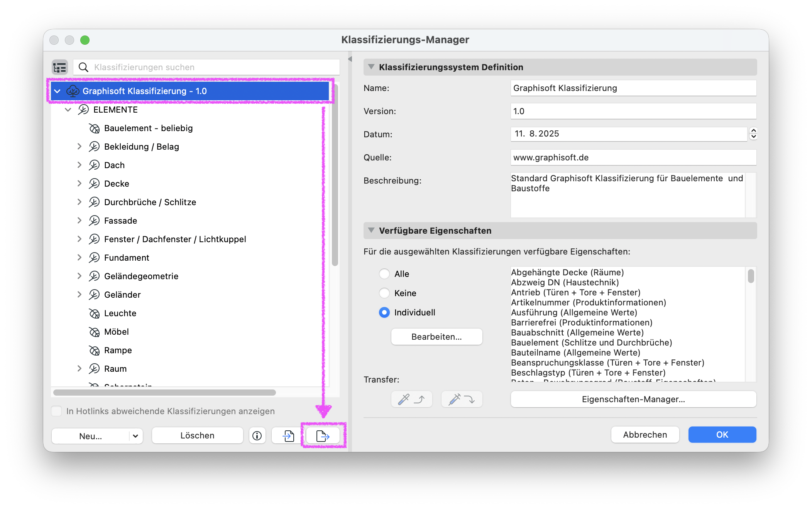Expand the Dach node
The height and width of the screenshot is (509, 812).
point(79,165)
